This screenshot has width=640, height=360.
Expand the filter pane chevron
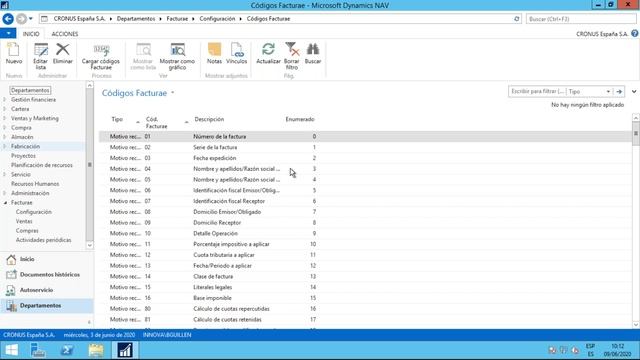point(634,91)
